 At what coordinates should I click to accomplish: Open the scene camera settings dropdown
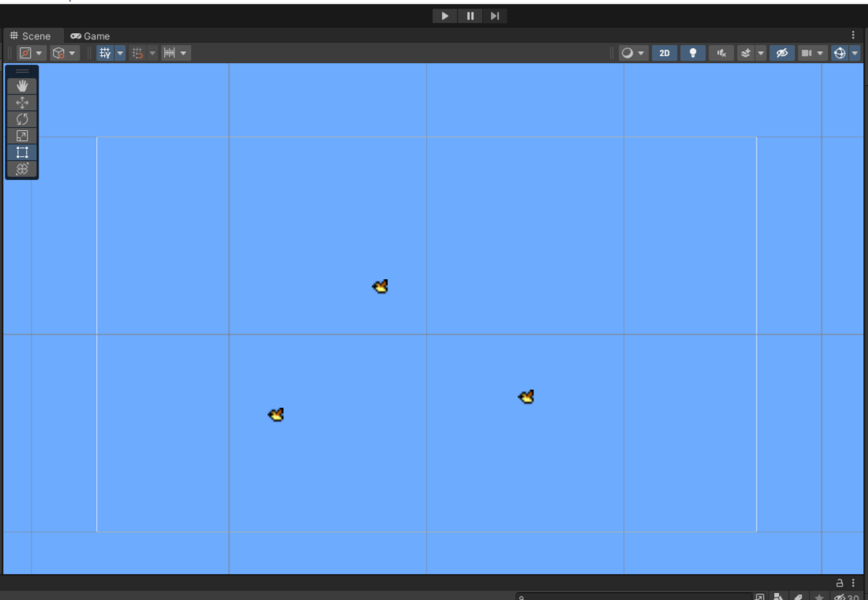click(821, 53)
